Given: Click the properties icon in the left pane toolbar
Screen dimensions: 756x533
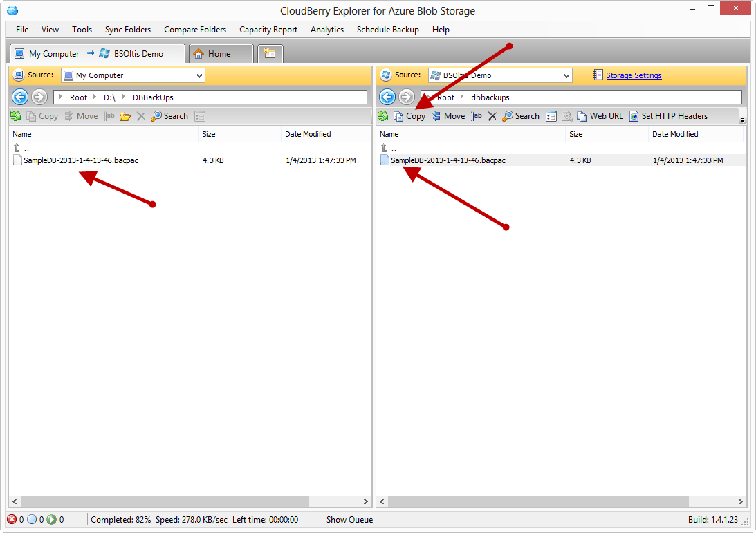Looking at the screenshot, I should pos(200,116).
